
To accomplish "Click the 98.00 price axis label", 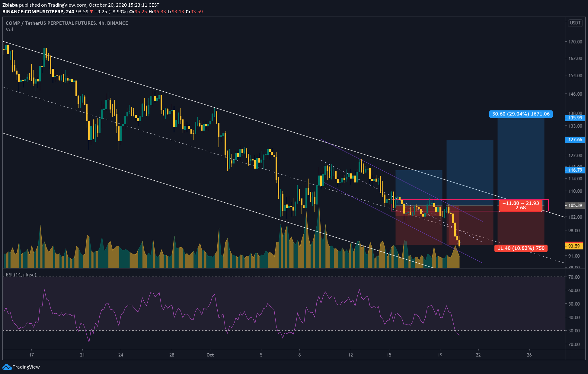I will click(574, 231).
